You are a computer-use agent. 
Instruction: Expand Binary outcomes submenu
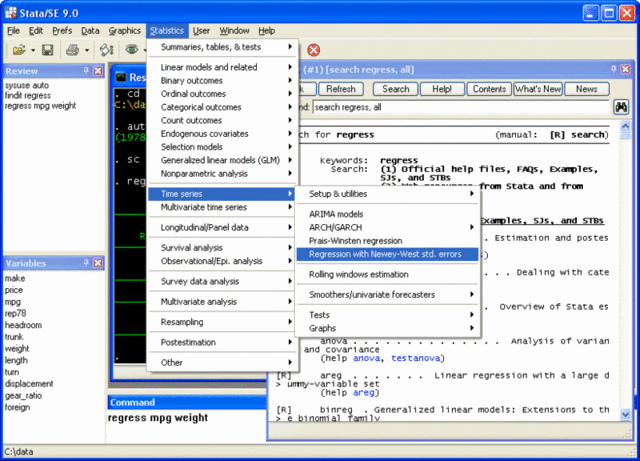[222, 80]
